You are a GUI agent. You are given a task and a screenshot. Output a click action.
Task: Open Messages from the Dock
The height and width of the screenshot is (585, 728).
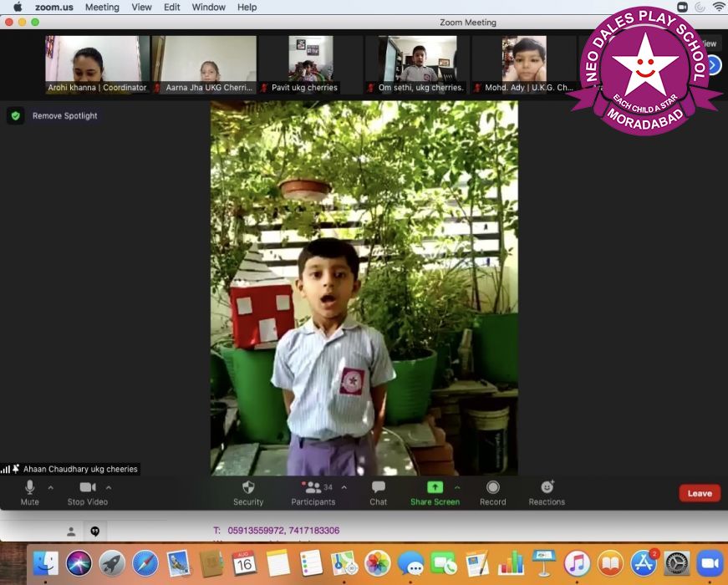click(411, 563)
